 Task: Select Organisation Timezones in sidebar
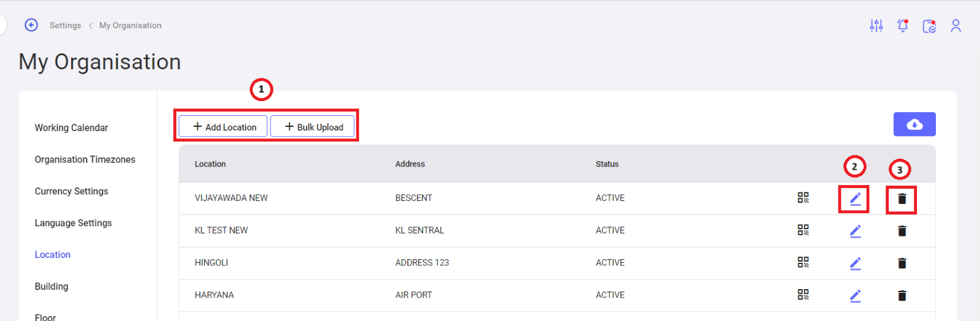[x=85, y=159]
